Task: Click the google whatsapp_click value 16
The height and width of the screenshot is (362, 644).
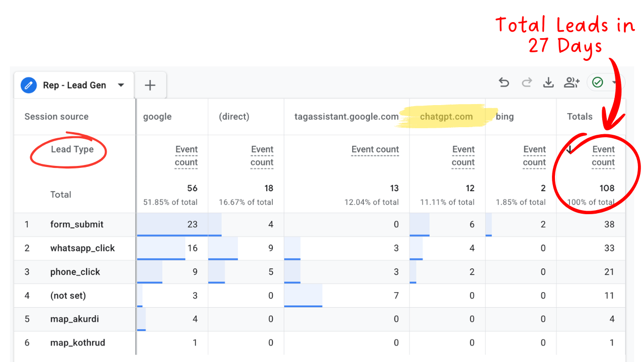Action: coord(192,248)
